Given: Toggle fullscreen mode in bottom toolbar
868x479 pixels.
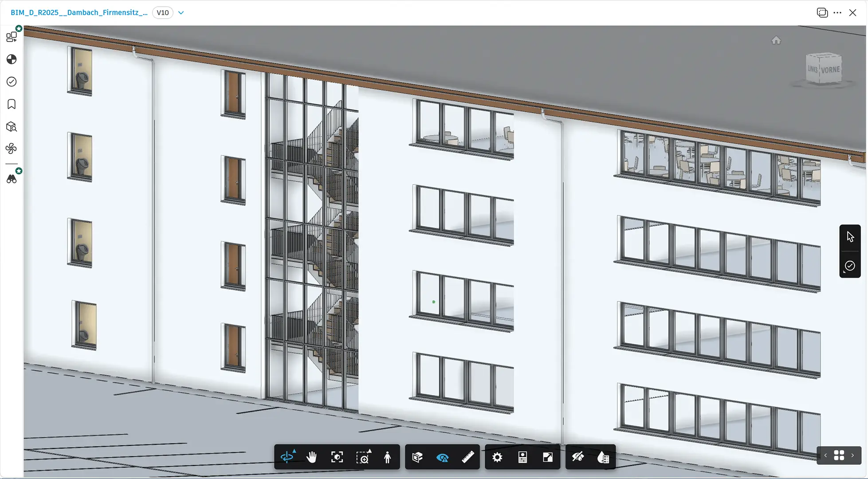Looking at the screenshot, I should [x=548, y=457].
